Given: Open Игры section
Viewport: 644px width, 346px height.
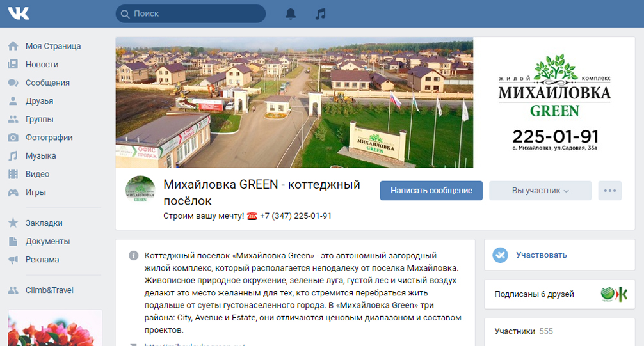Looking at the screenshot, I should (36, 192).
